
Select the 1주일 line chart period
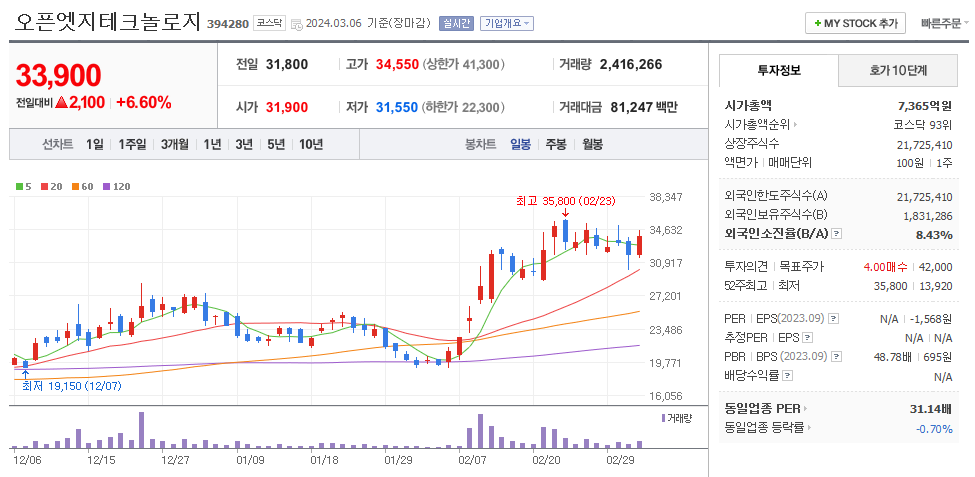click(x=132, y=144)
